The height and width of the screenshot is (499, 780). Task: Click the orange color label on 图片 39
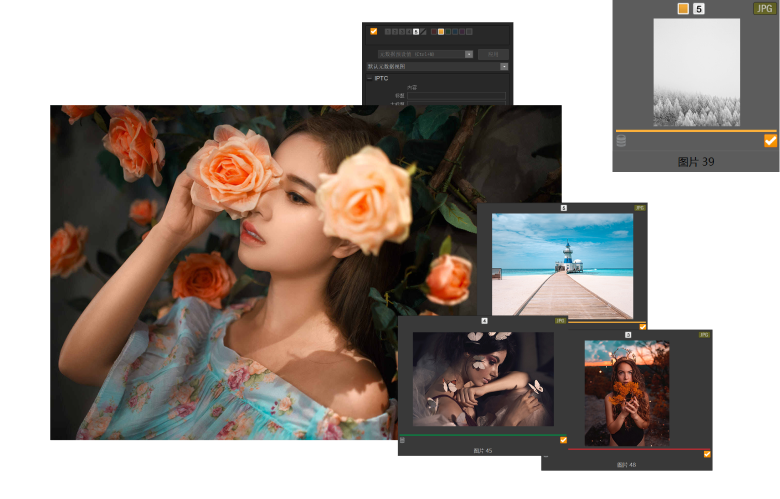tap(683, 9)
